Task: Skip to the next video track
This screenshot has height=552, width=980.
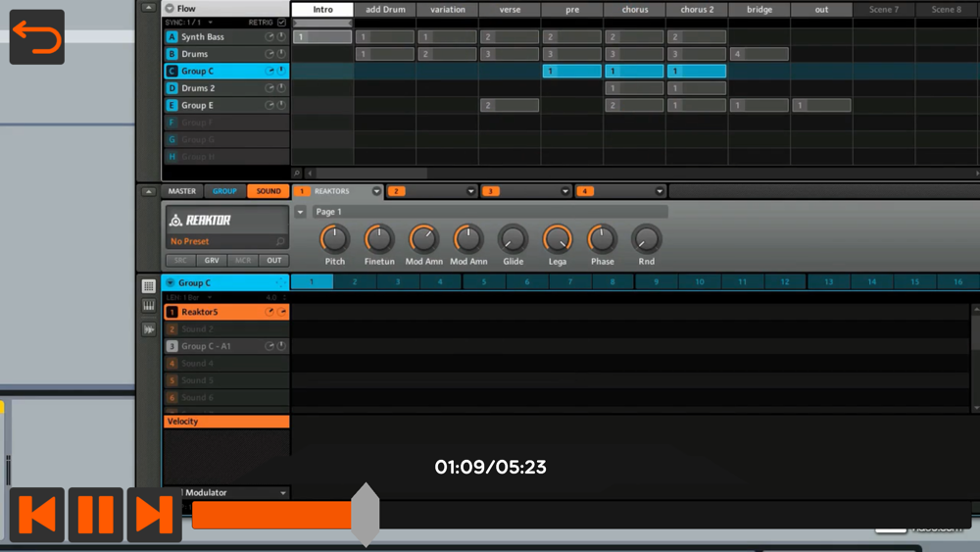Action: click(x=154, y=515)
